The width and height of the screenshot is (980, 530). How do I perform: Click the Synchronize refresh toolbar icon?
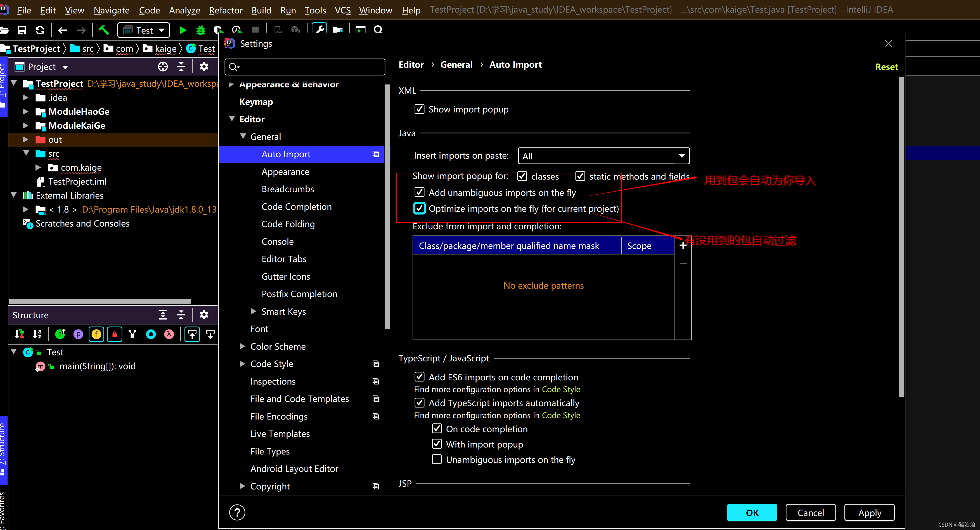(x=40, y=30)
